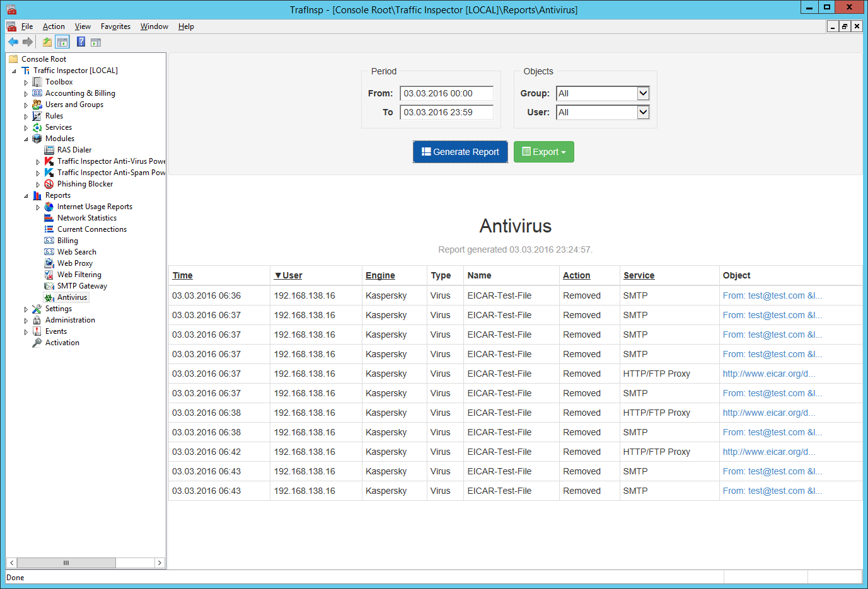Open the Export dropdown button
The width and height of the screenshot is (868, 589).
[544, 152]
